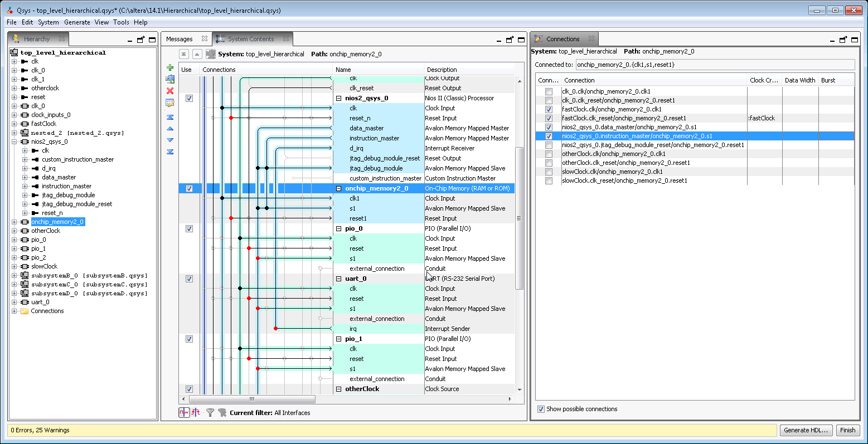Click the Move to top arrow icon
The height and width of the screenshot is (444, 868).
click(170, 118)
